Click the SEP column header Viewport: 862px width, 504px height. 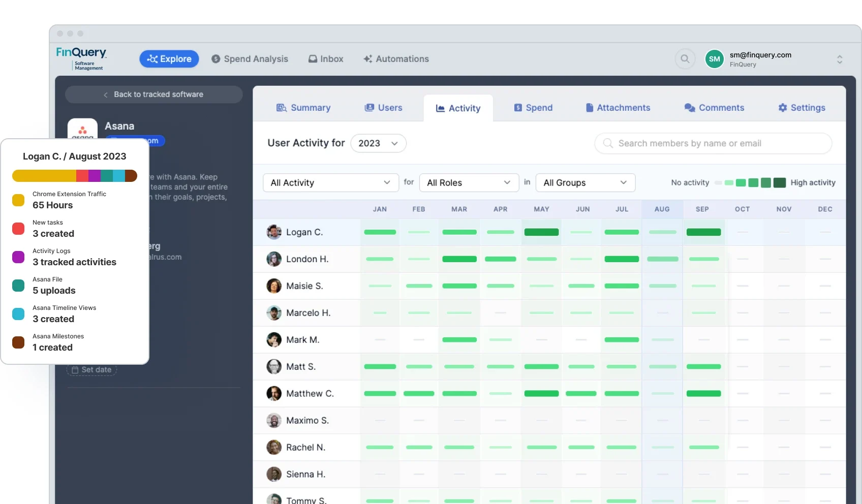(702, 209)
